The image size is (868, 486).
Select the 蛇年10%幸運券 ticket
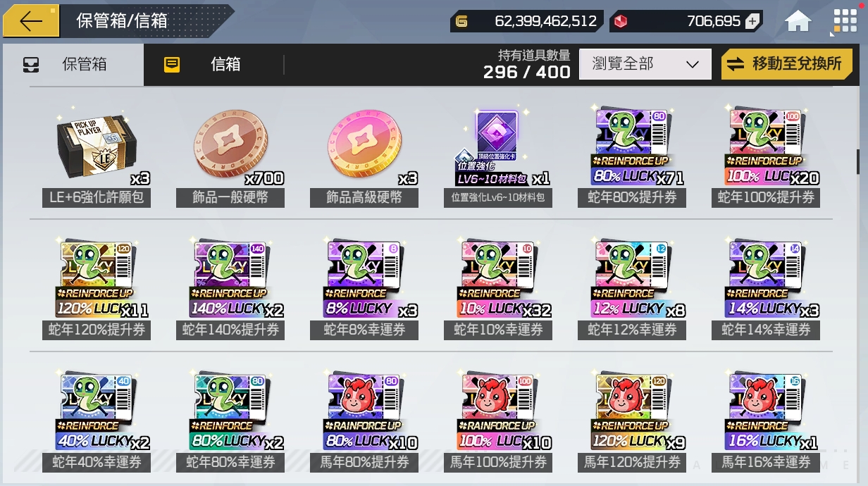[x=498, y=287]
